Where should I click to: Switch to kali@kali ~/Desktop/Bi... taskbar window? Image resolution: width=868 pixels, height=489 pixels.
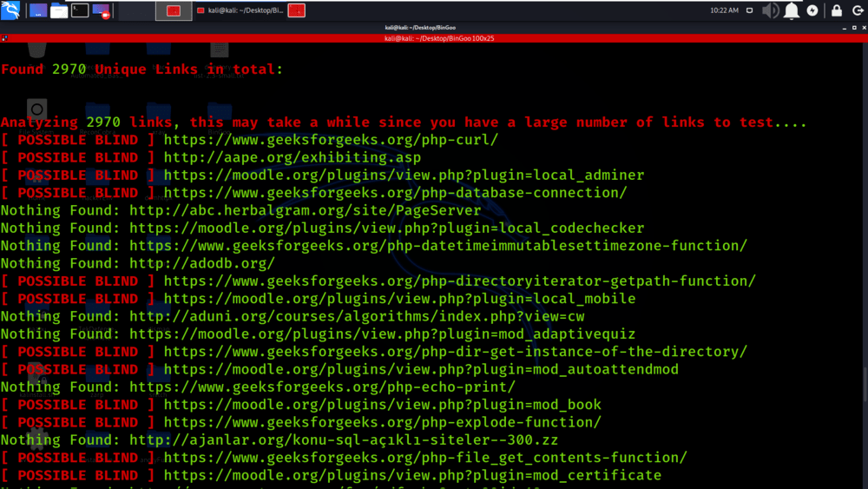click(x=240, y=10)
